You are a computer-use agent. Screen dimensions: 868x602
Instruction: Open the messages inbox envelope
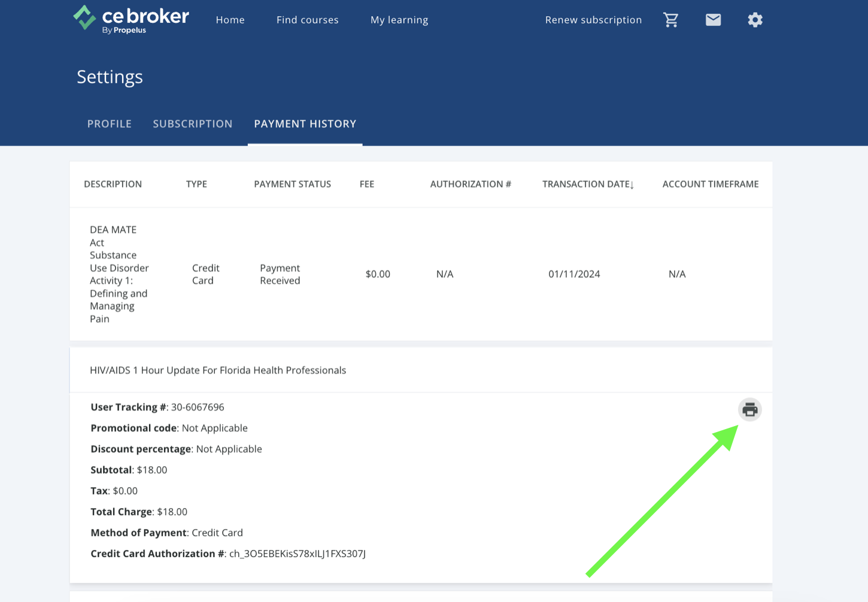[x=713, y=19]
